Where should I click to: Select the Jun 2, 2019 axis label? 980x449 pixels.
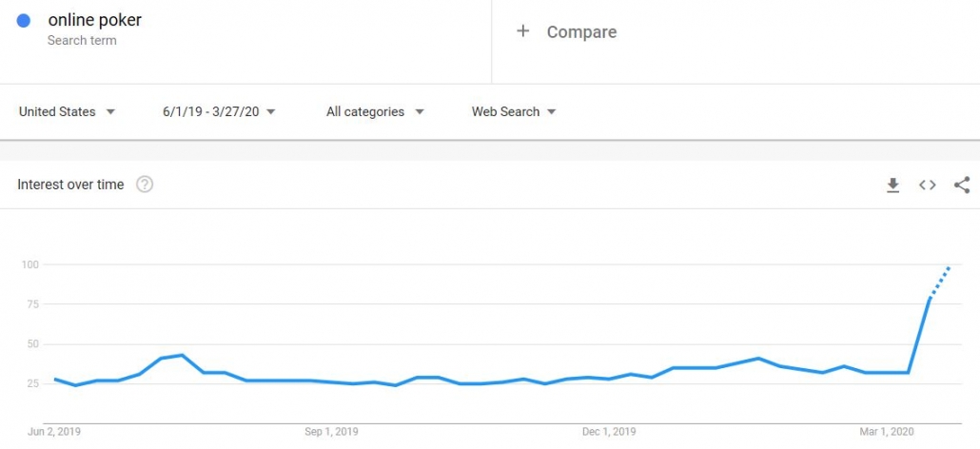(x=54, y=432)
